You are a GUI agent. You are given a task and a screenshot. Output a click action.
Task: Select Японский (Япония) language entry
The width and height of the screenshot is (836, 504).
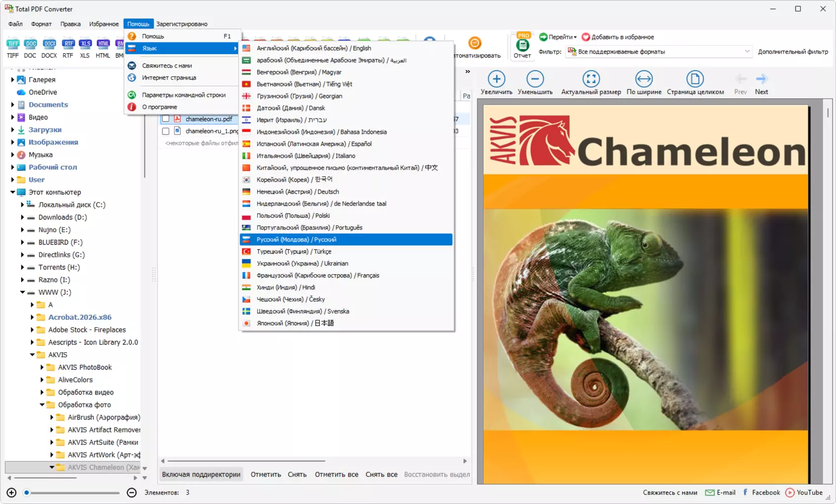tap(346, 323)
